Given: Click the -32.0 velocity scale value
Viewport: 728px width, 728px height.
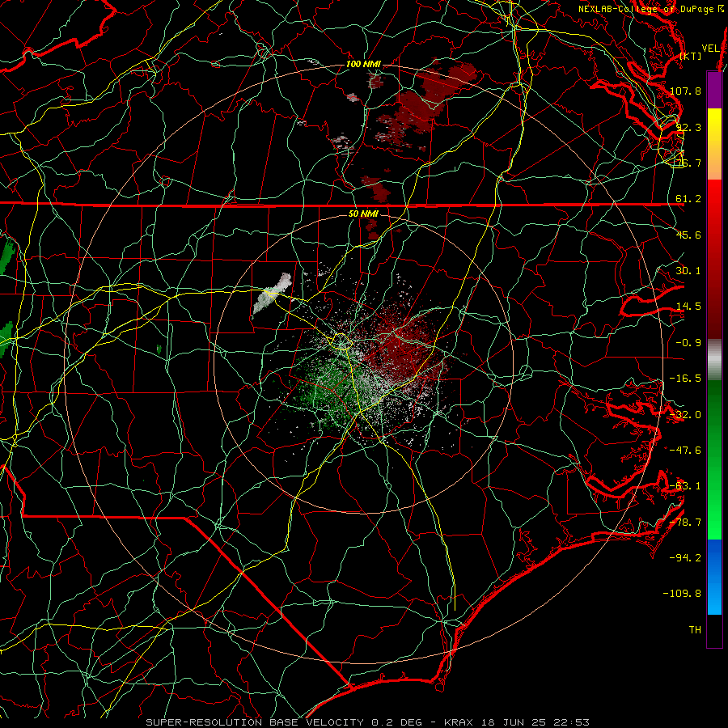Looking at the screenshot, I should [685, 415].
